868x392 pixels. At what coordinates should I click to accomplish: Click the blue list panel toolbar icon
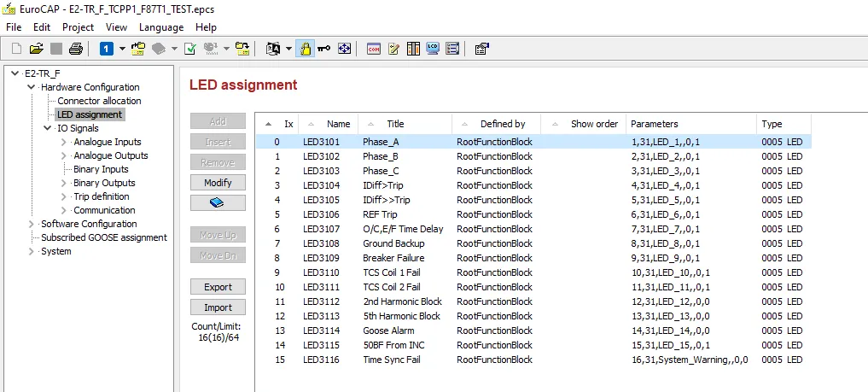point(452,49)
